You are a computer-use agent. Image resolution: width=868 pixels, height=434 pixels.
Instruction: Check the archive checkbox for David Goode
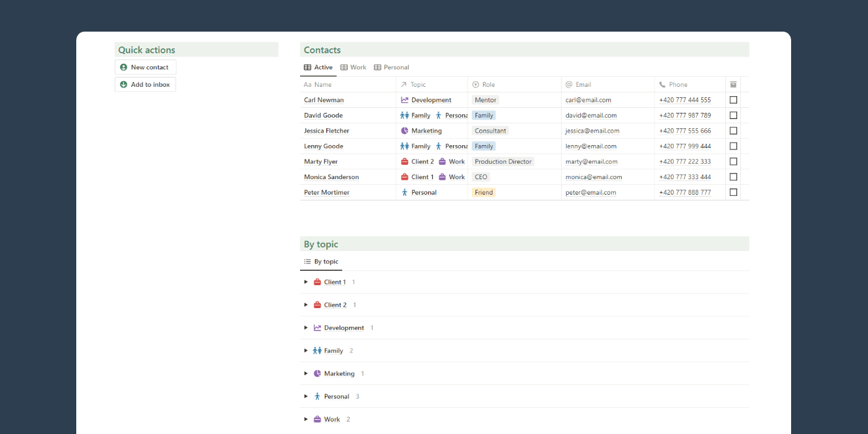(x=733, y=115)
